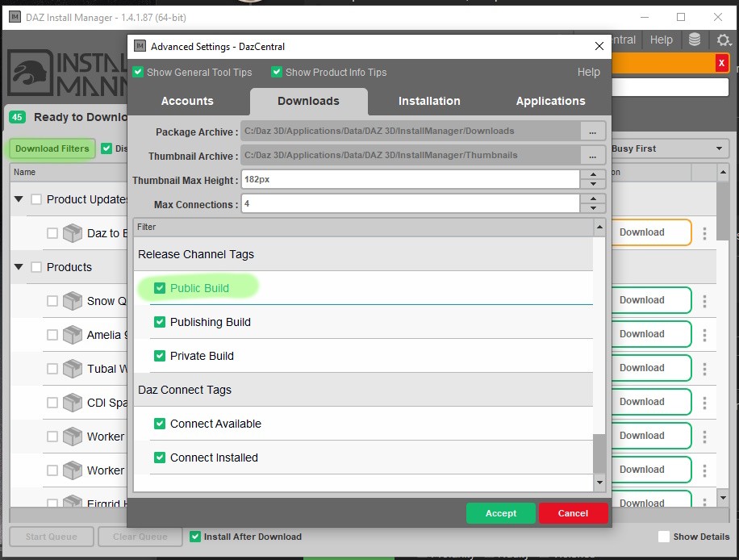Uncheck Publishing Build tag
Screen dimensions: 739x560
[x=160, y=322]
